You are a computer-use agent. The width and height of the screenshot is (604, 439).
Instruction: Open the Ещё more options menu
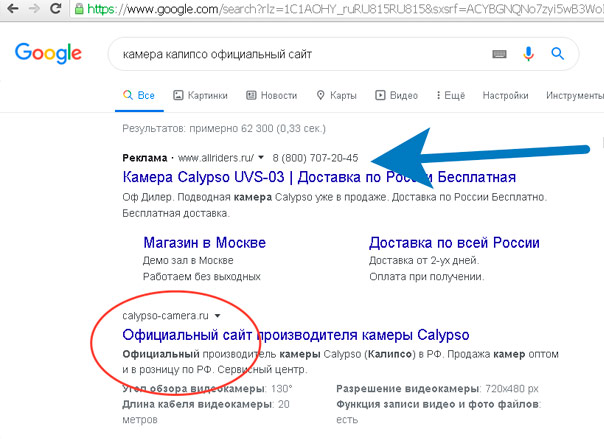(451, 96)
